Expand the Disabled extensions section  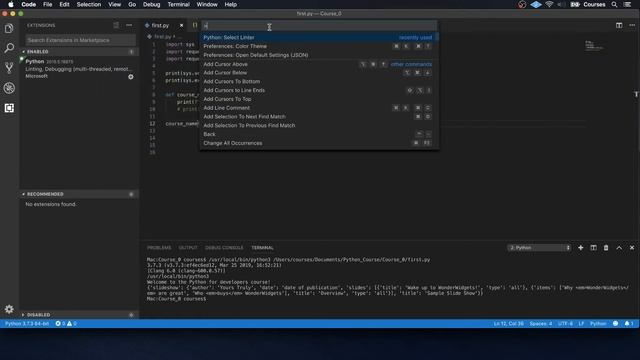[x=78, y=315]
